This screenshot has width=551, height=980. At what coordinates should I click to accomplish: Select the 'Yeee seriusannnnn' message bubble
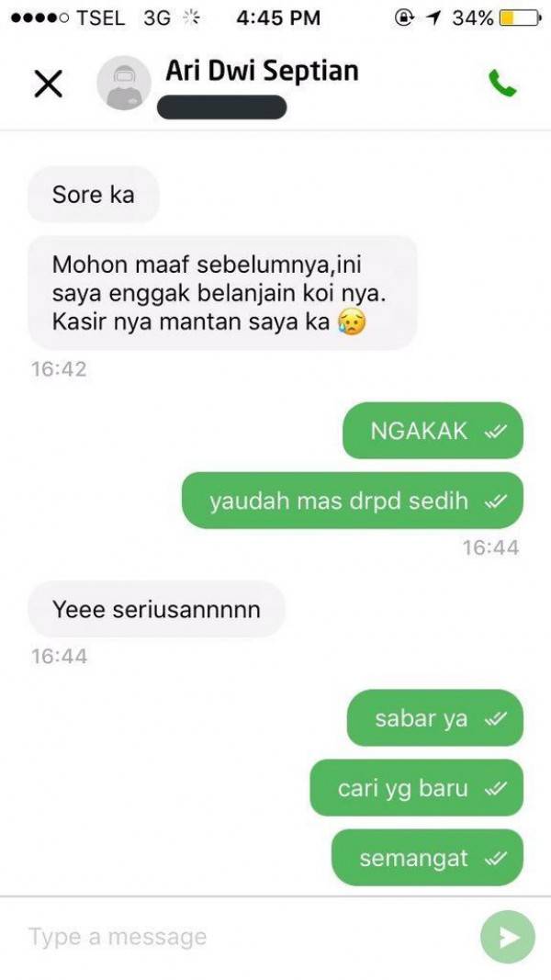(x=157, y=609)
